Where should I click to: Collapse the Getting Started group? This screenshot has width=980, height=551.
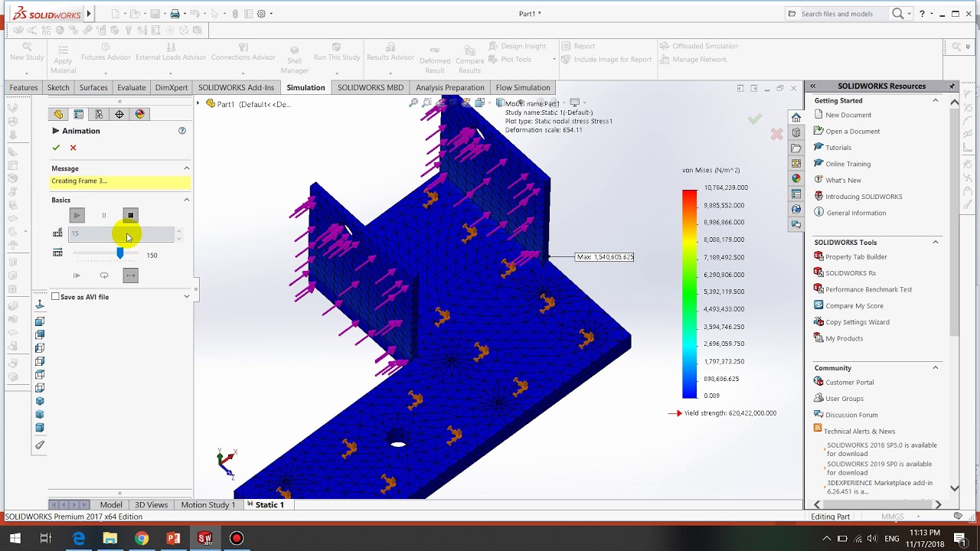tap(935, 100)
